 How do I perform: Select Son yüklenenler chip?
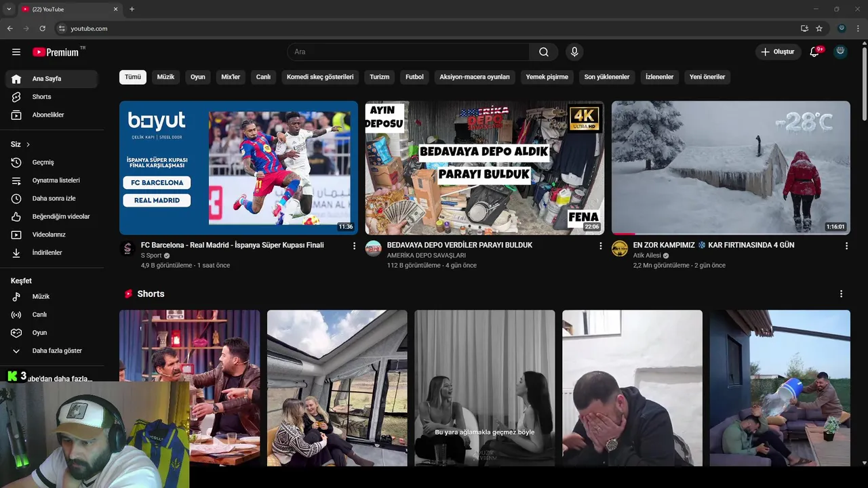(607, 77)
